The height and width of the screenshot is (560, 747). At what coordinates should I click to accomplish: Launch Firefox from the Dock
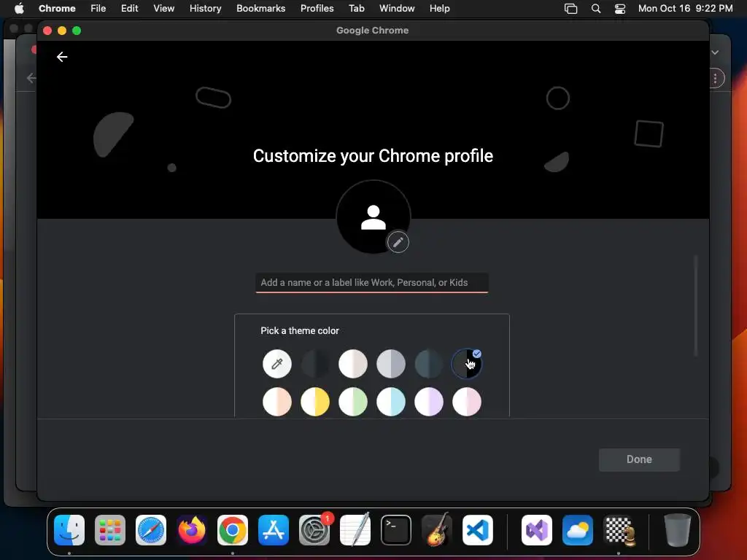(x=192, y=530)
